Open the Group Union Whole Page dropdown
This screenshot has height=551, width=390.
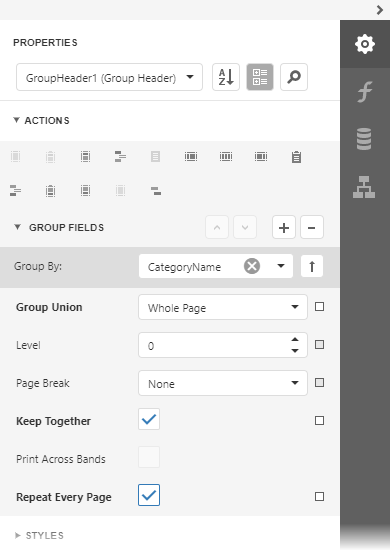tap(223, 307)
